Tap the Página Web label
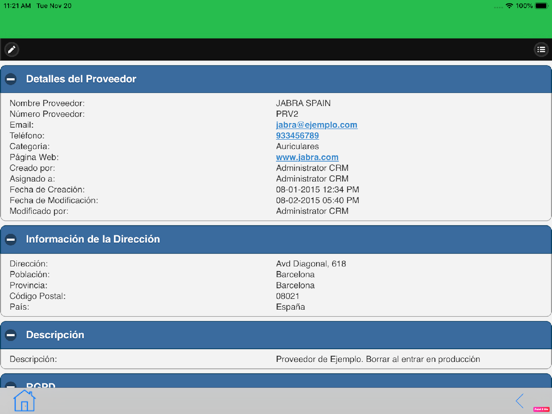Image resolution: width=552 pixels, height=414 pixels. 34,157
